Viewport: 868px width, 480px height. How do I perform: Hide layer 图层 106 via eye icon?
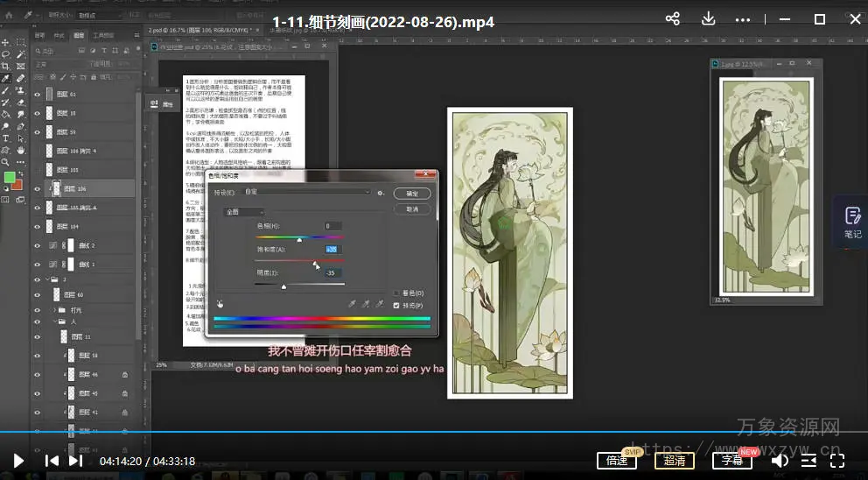click(37, 188)
